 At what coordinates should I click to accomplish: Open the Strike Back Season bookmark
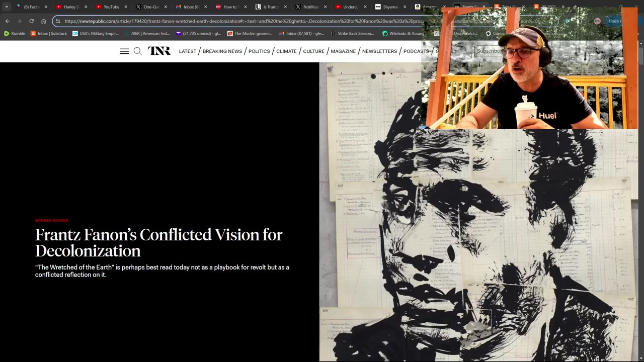pyautogui.click(x=352, y=34)
